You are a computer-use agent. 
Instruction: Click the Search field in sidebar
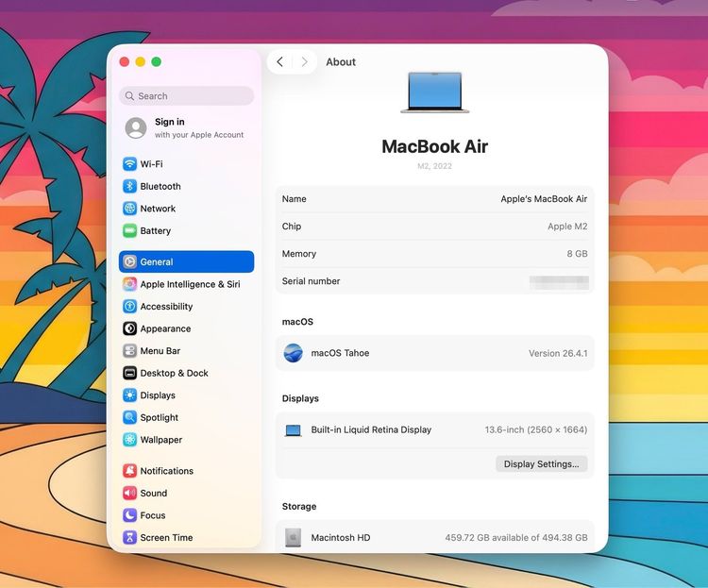click(187, 95)
